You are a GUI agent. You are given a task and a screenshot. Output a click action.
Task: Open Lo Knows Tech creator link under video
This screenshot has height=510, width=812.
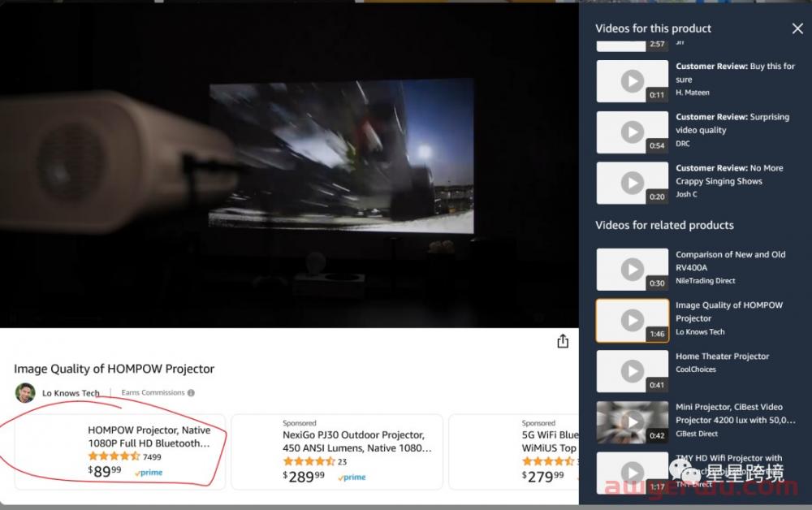pos(71,393)
